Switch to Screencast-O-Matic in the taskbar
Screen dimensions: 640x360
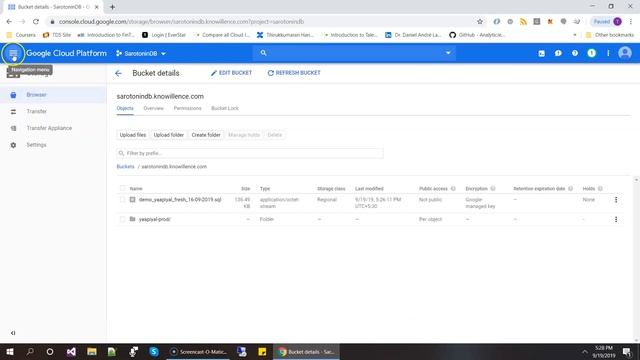point(198,351)
